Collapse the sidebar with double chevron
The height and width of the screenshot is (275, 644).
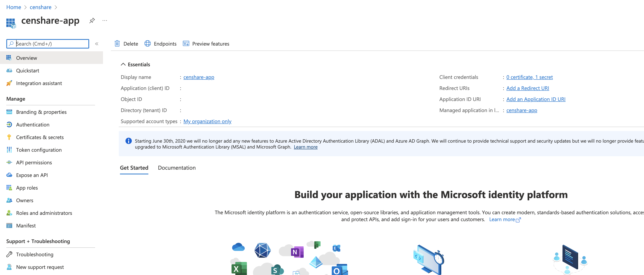pos(97,44)
